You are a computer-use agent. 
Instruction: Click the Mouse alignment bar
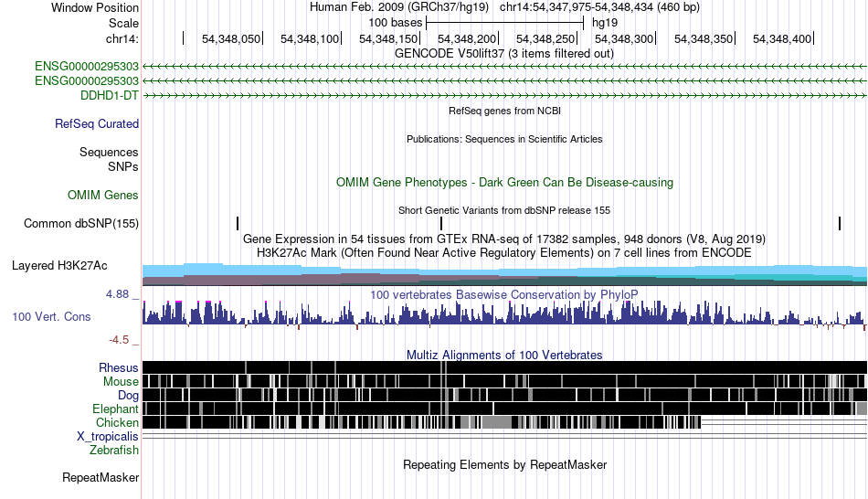click(x=505, y=381)
